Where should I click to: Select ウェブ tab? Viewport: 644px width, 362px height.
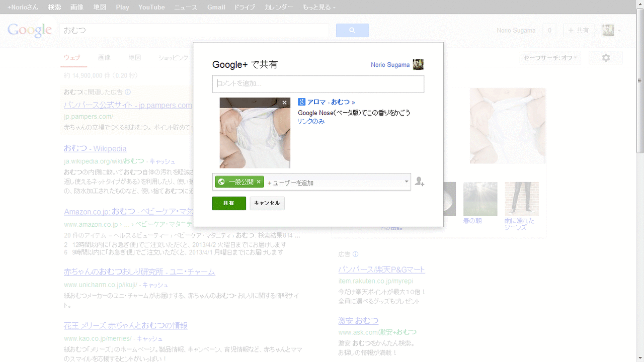tap(72, 58)
